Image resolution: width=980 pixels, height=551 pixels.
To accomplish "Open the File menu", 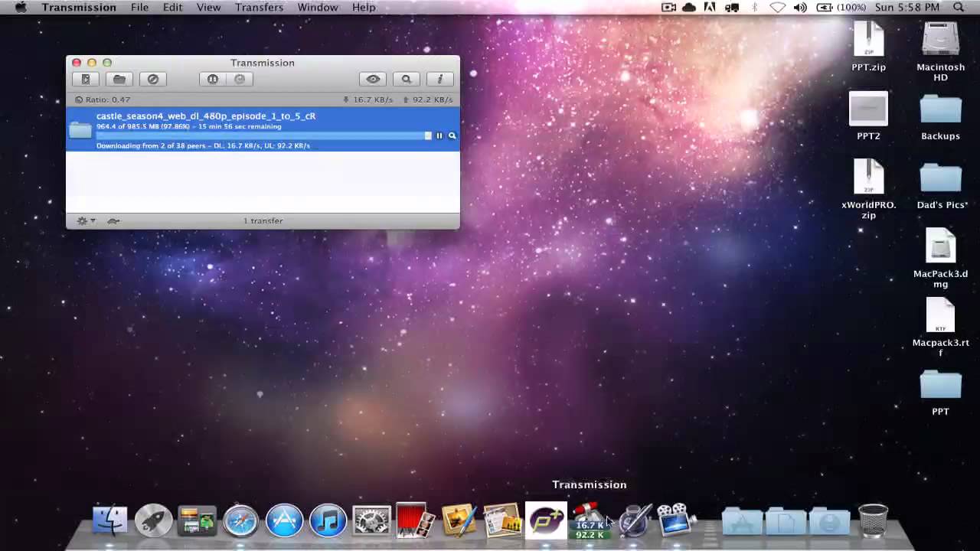I will (139, 7).
